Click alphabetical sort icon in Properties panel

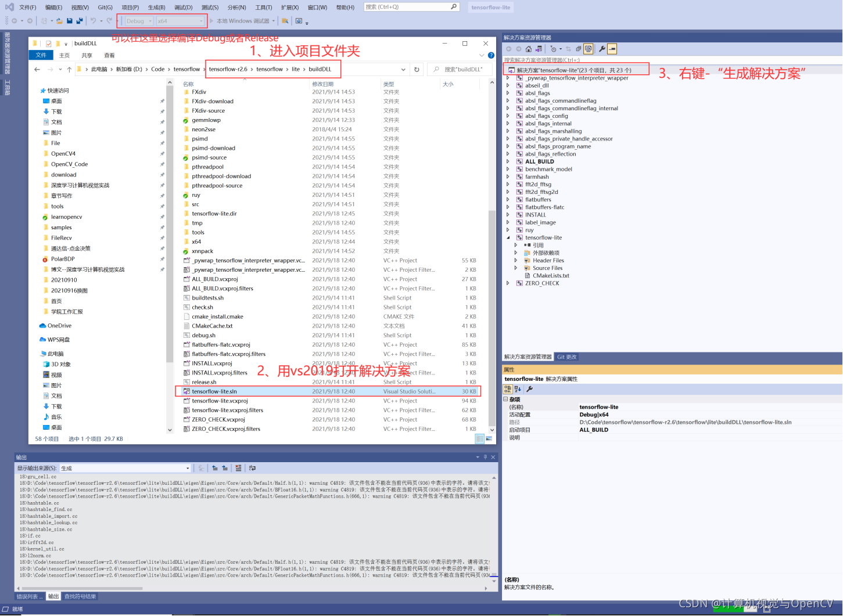click(518, 389)
